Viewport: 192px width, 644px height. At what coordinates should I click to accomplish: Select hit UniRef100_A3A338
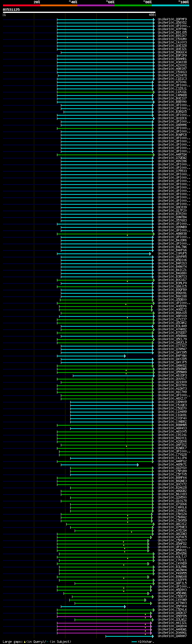(172, 62)
